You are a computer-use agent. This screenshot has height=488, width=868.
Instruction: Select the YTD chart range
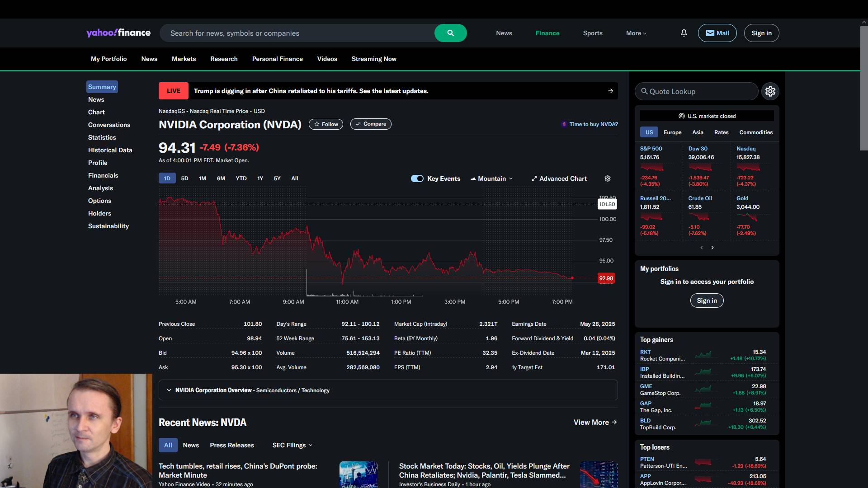tap(241, 178)
